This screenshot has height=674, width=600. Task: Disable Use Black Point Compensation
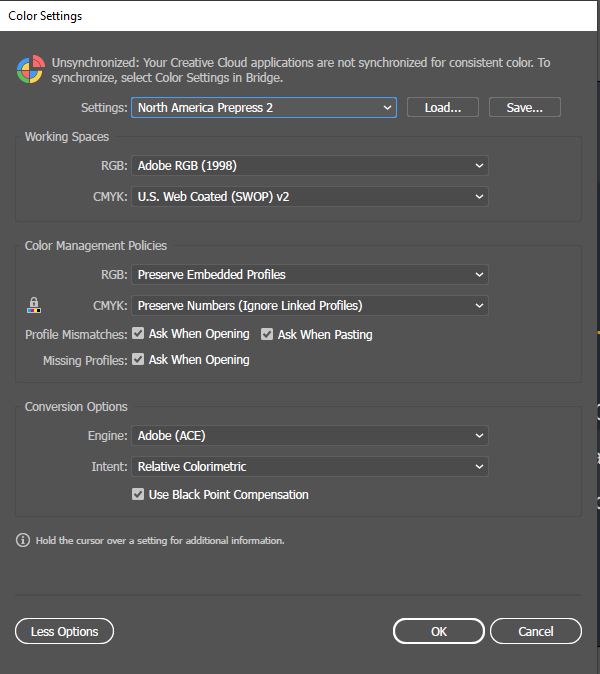138,494
